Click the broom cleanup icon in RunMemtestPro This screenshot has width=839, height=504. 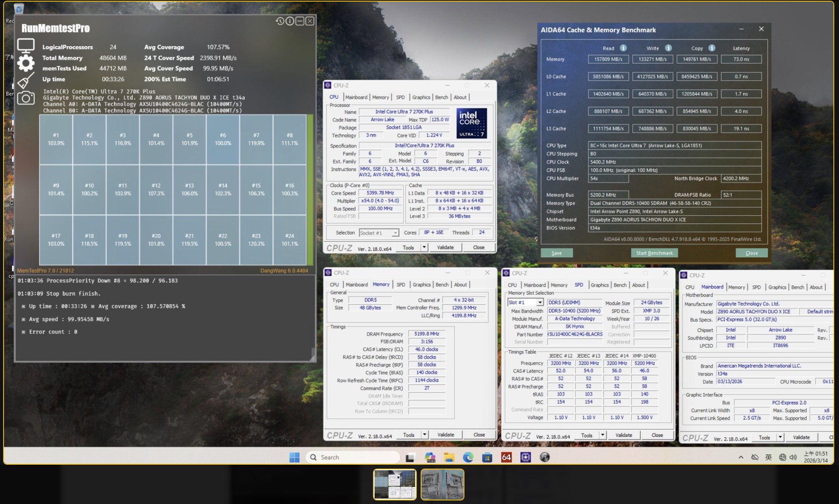coord(26,81)
